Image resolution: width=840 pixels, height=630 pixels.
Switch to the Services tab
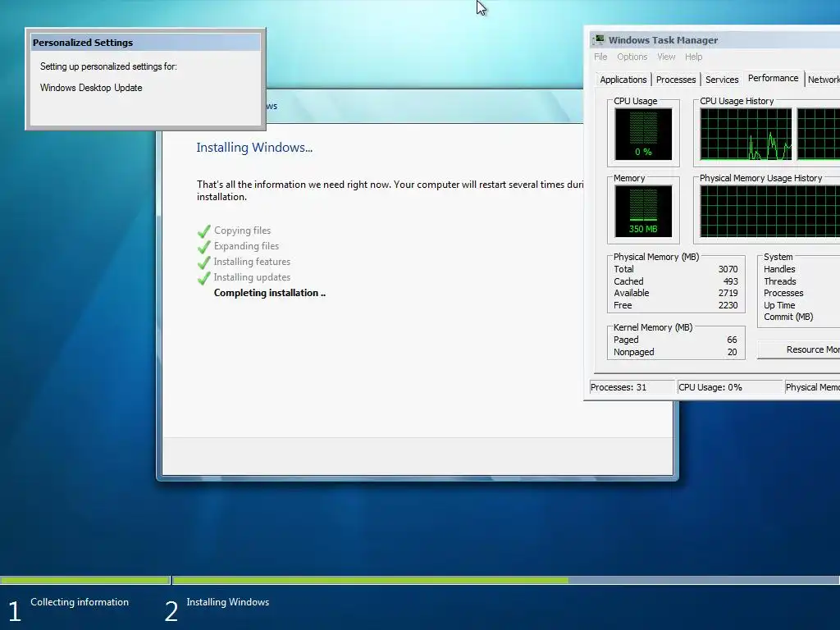click(722, 80)
